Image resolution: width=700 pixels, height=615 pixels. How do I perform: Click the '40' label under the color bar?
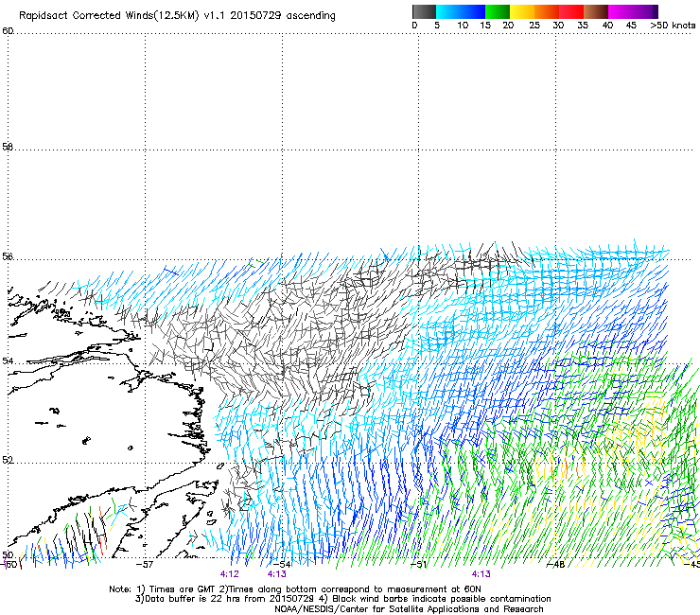[607, 26]
